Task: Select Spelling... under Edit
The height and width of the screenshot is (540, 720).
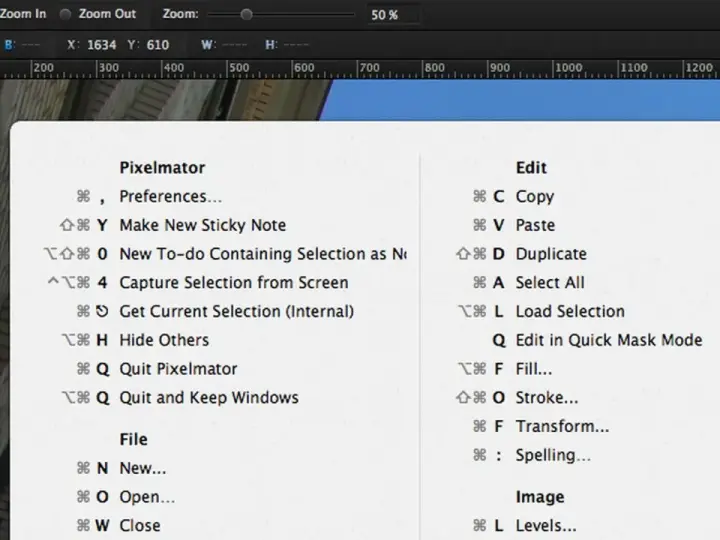Action: click(x=553, y=455)
